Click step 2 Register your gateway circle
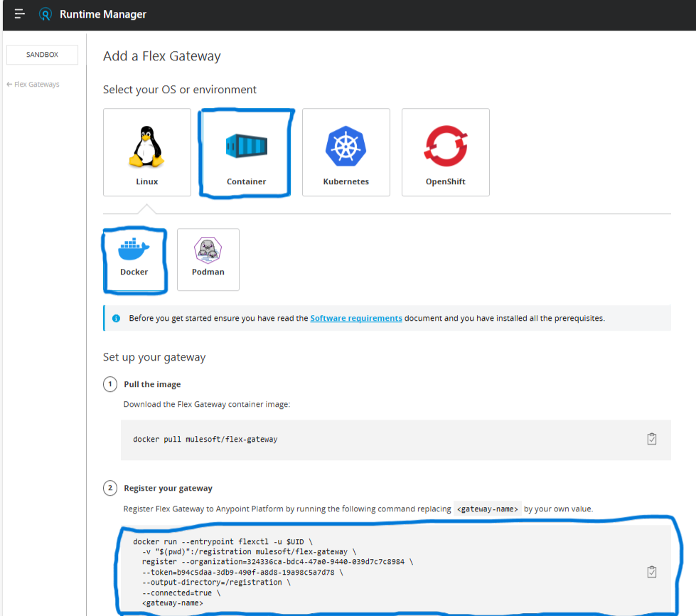Viewport: 696px width, 616px height. point(110,488)
